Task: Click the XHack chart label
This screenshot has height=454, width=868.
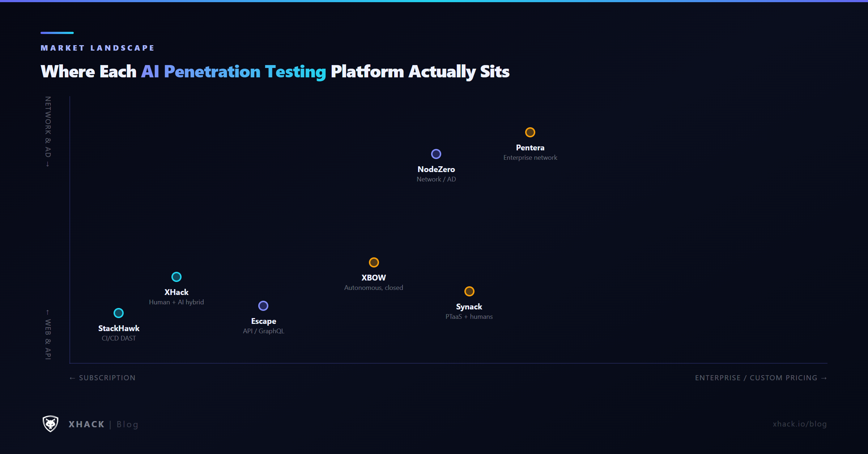Action: [x=176, y=292]
